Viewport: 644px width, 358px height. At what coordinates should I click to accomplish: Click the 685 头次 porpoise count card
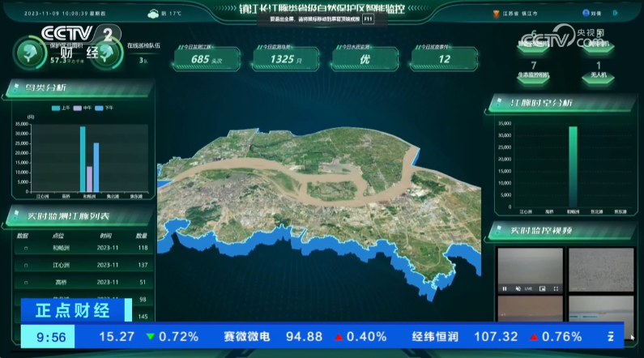(x=205, y=58)
